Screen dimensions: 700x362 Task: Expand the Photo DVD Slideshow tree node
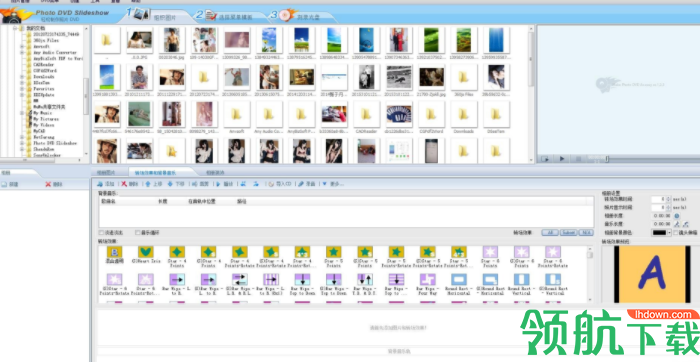coord(22,143)
